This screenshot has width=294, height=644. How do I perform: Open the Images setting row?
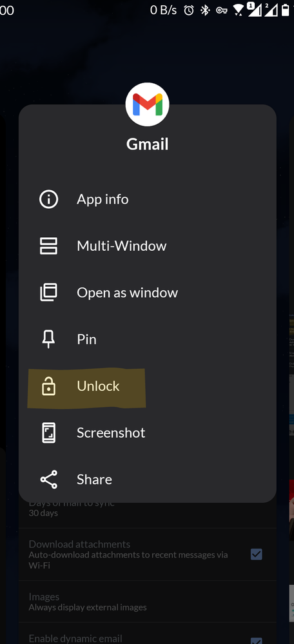[148, 601]
